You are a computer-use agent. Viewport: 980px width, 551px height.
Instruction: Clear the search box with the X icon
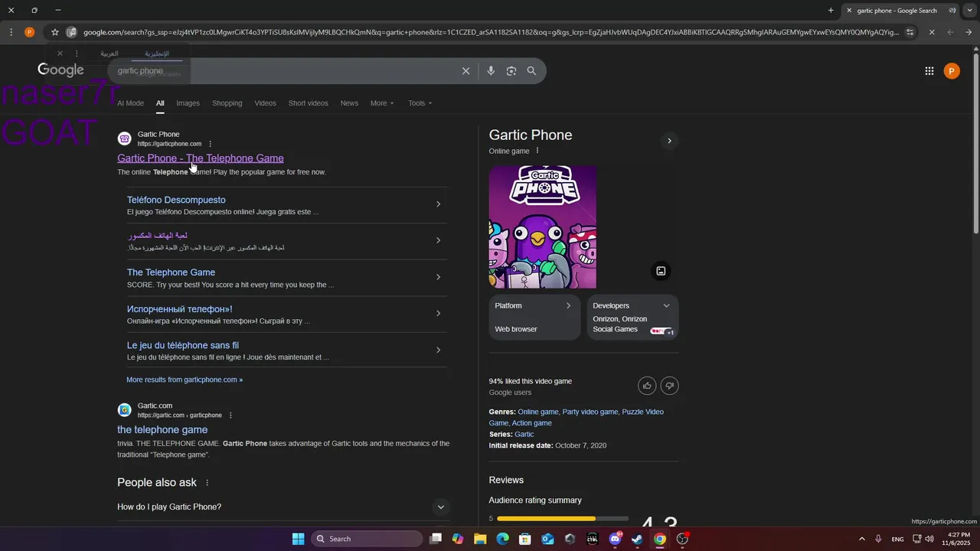[x=465, y=70]
